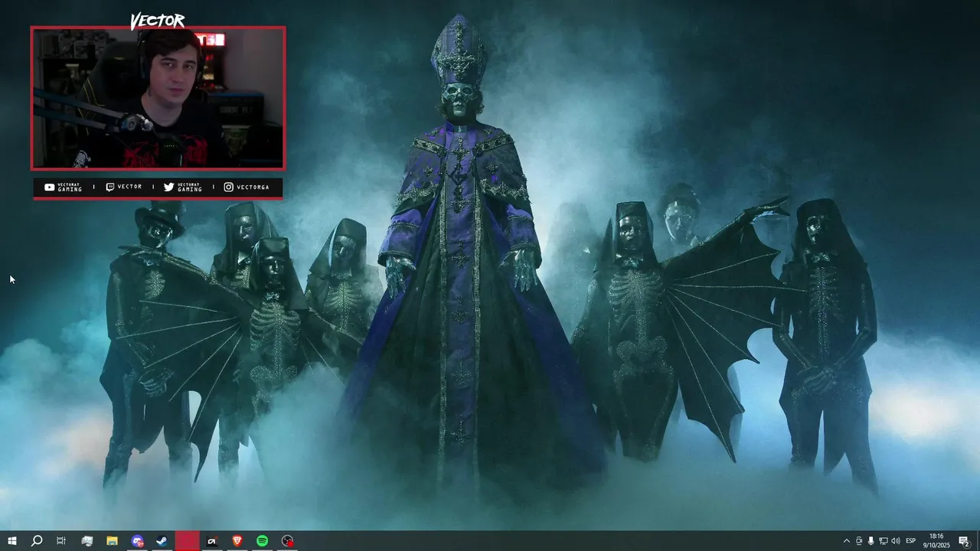Open the volume speaker control
The width and height of the screenshot is (980, 551).
click(895, 541)
